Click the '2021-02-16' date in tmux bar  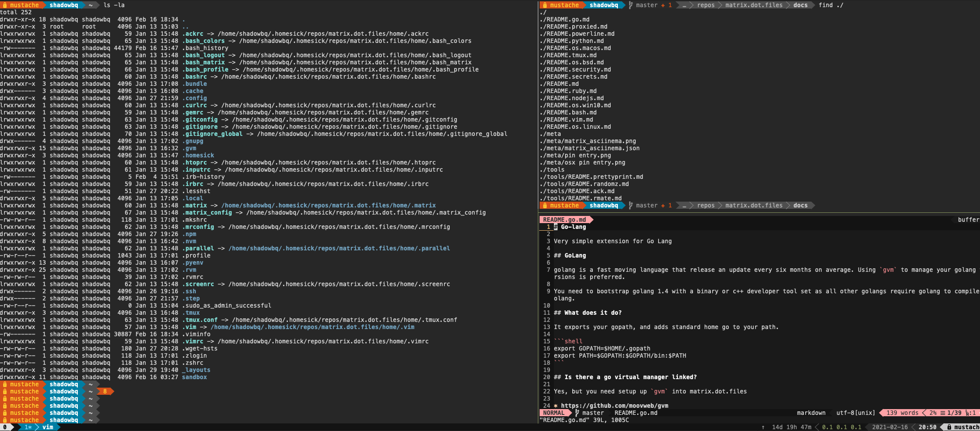click(890, 427)
